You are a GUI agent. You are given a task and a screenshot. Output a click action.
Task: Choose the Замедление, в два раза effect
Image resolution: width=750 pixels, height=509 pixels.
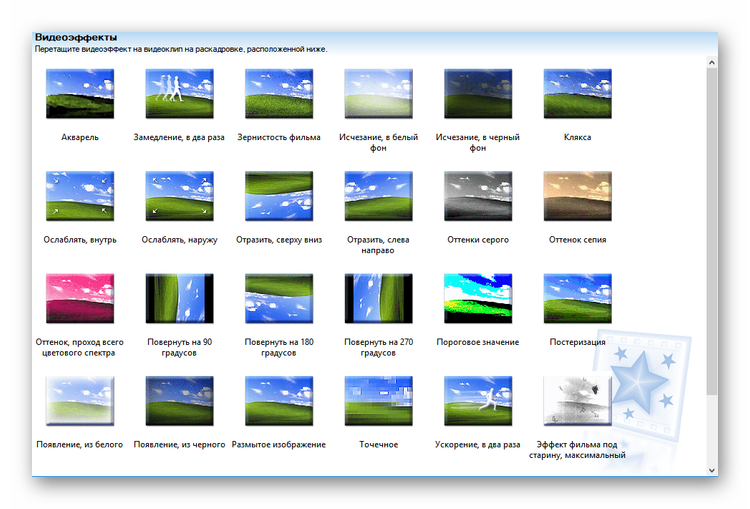(179, 94)
